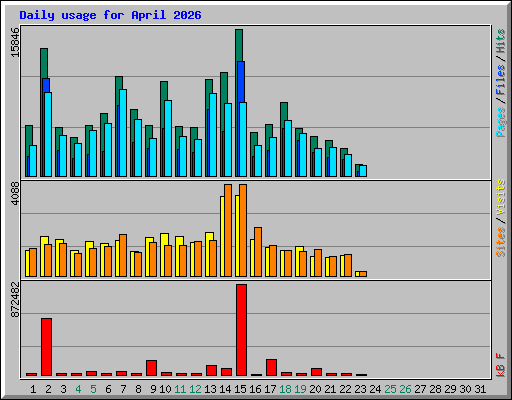
Task: Click the tallest green hits bar for day 15
Action: click(239, 45)
